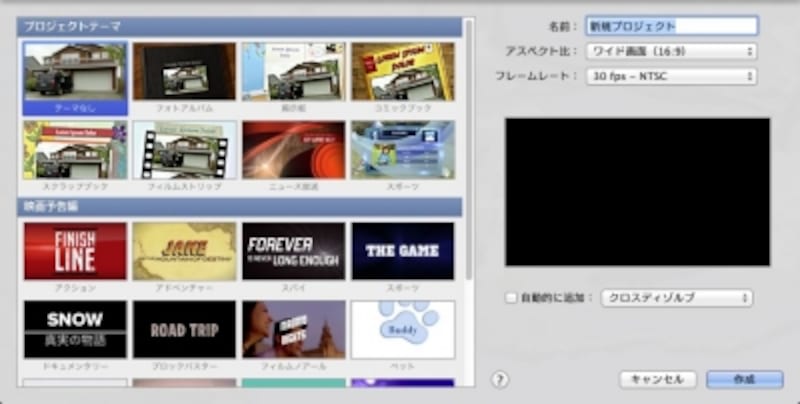Choose THE GAME sports trailer
800x404 pixels.
click(x=403, y=251)
